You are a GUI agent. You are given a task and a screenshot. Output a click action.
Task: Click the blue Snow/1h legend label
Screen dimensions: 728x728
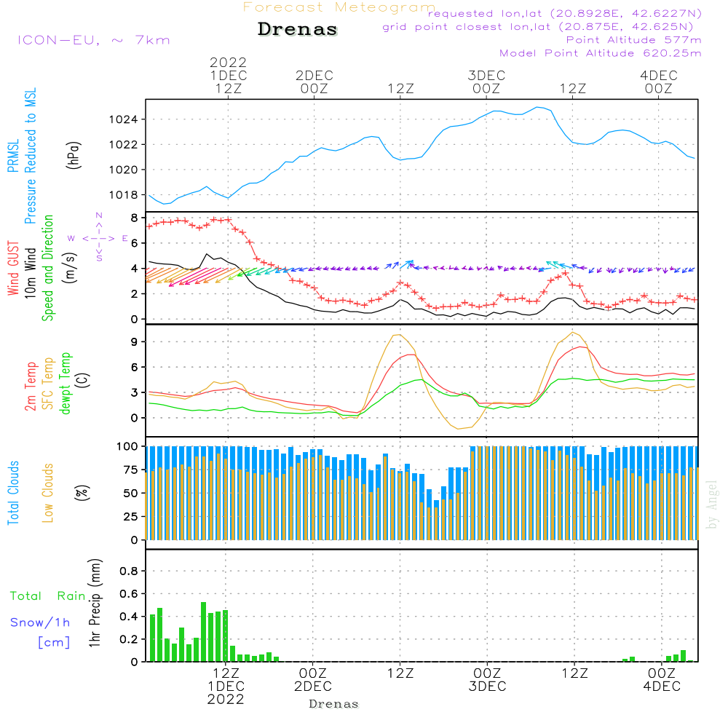40,622
